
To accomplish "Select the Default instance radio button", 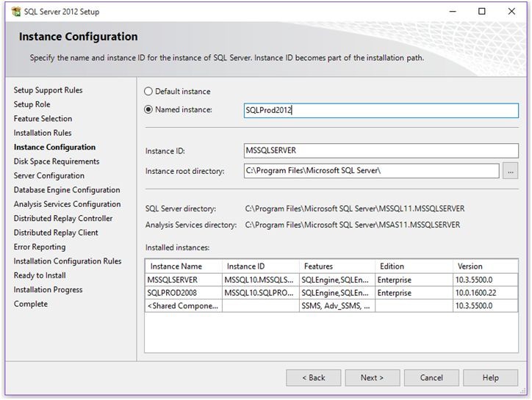I will click(x=148, y=92).
